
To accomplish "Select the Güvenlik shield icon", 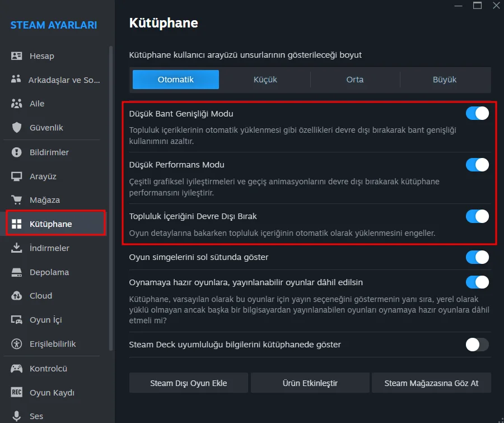I will [x=17, y=128].
